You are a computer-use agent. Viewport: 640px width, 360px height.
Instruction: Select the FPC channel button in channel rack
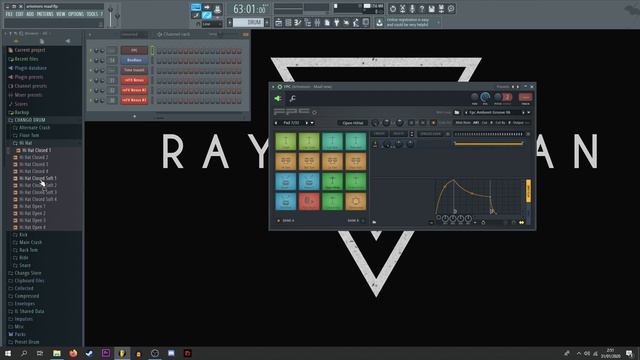[x=134, y=50]
